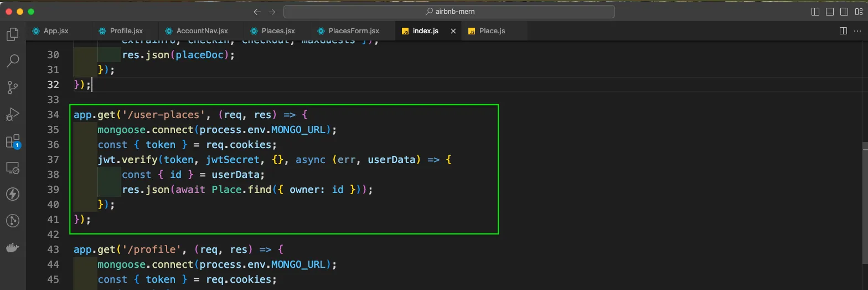Image resolution: width=868 pixels, height=290 pixels.
Task: Select the index.js tab
Action: (x=426, y=31)
